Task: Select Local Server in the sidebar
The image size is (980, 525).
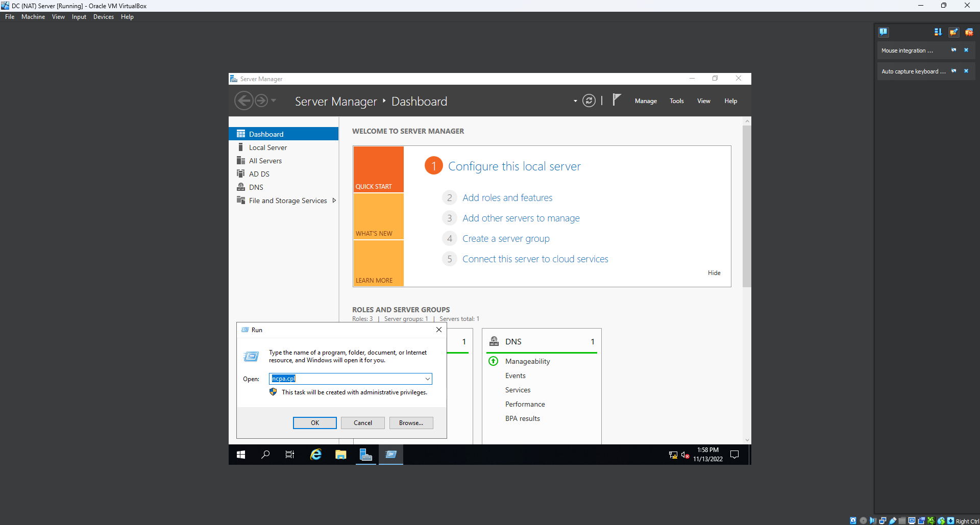Action: click(x=284, y=147)
